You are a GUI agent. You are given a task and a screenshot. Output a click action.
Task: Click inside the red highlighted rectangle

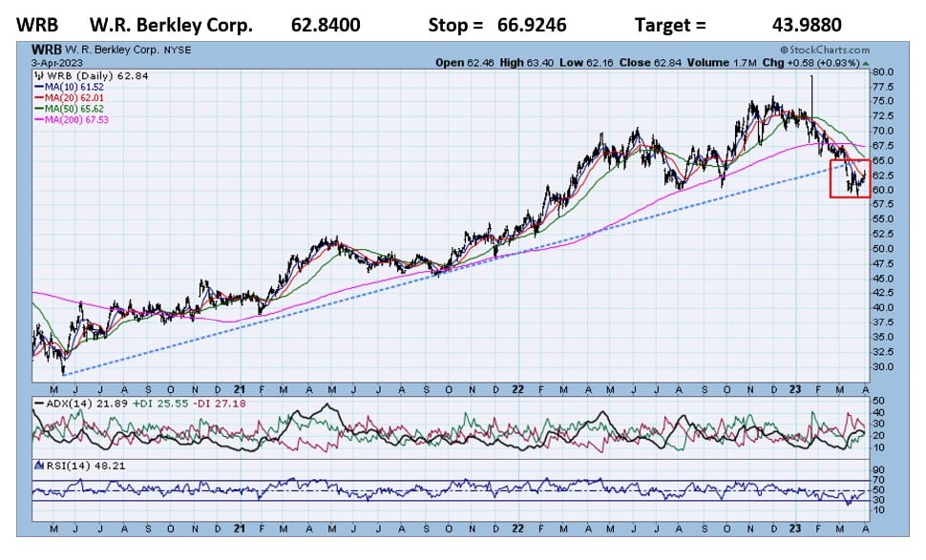click(x=849, y=178)
